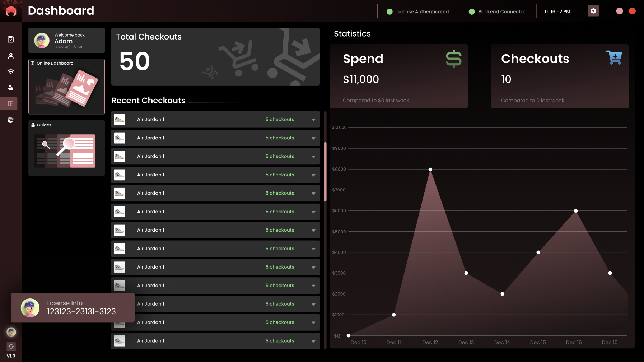Expand the bottom-most Air Jordan 1 checkout row

click(313, 341)
